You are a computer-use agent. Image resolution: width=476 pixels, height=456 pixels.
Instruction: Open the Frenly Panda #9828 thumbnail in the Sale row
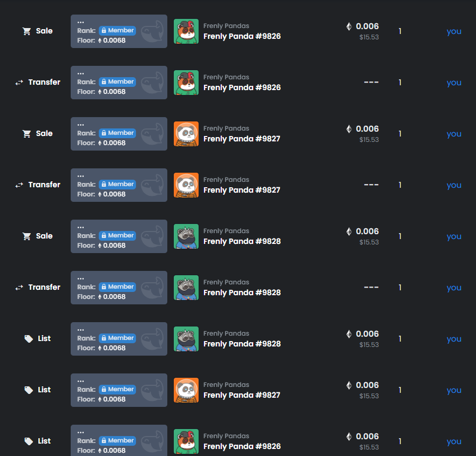186,236
